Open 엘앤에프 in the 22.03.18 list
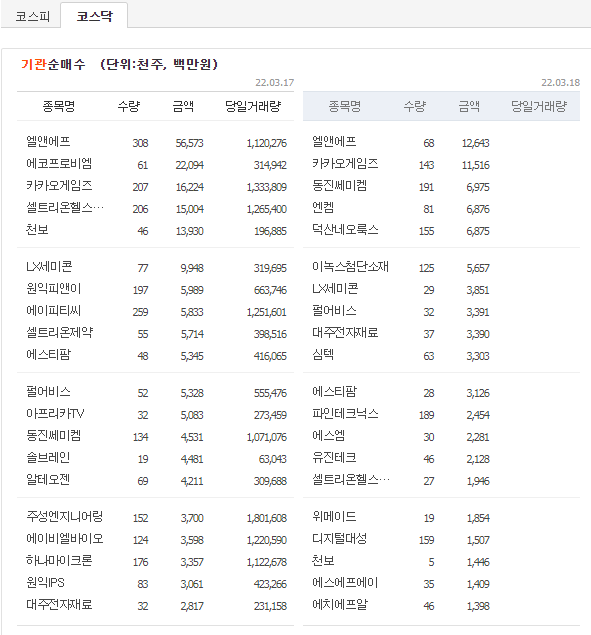591x635 pixels. click(x=334, y=141)
